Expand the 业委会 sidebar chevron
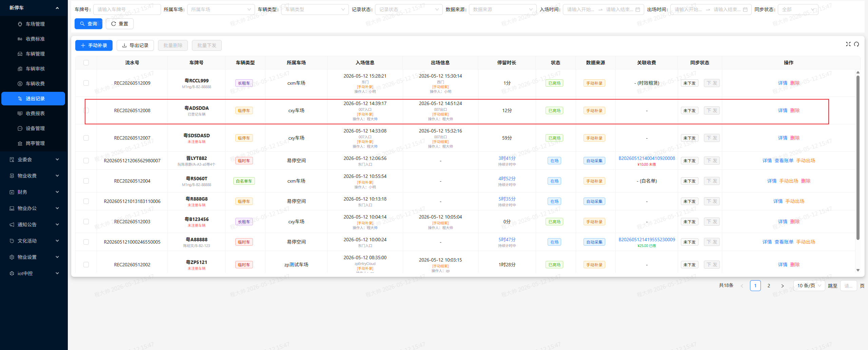Screen dimensions: 868x350 pyautogui.click(x=57, y=160)
